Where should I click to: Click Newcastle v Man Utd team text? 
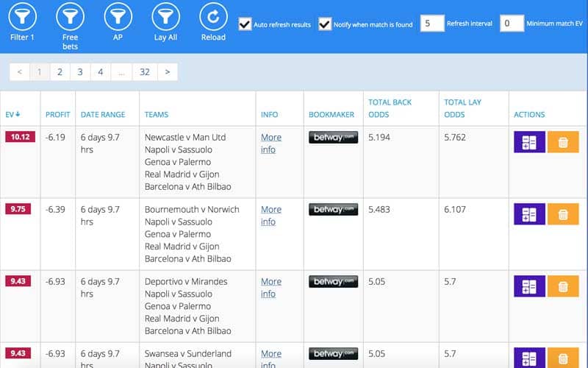click(x=185, y=137)
